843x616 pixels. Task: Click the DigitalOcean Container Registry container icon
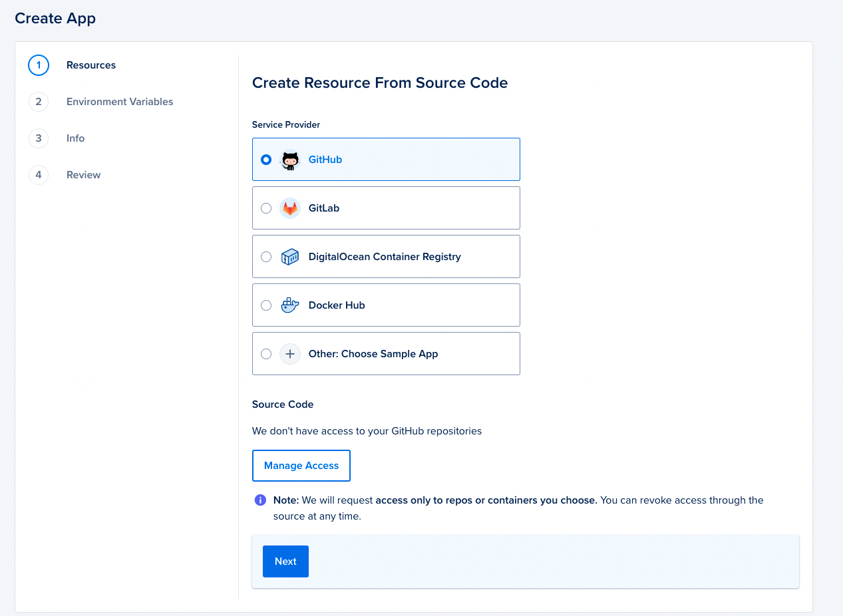[290, 257]
